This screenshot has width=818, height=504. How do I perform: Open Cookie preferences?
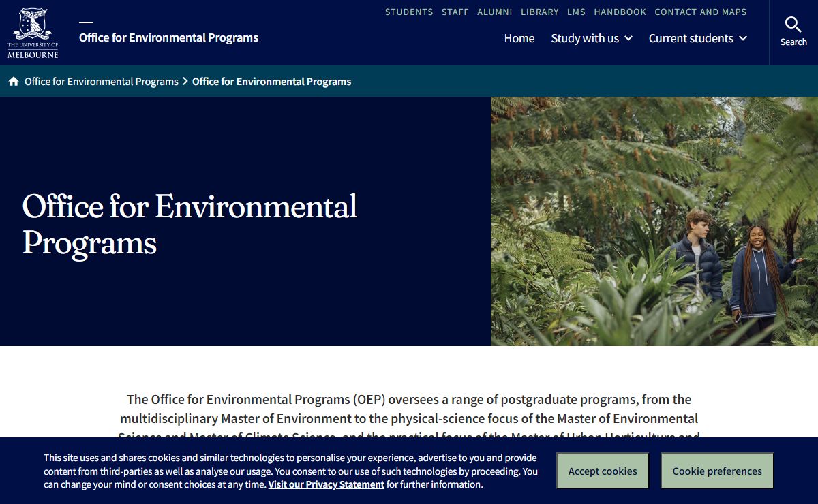pos(717,471)
